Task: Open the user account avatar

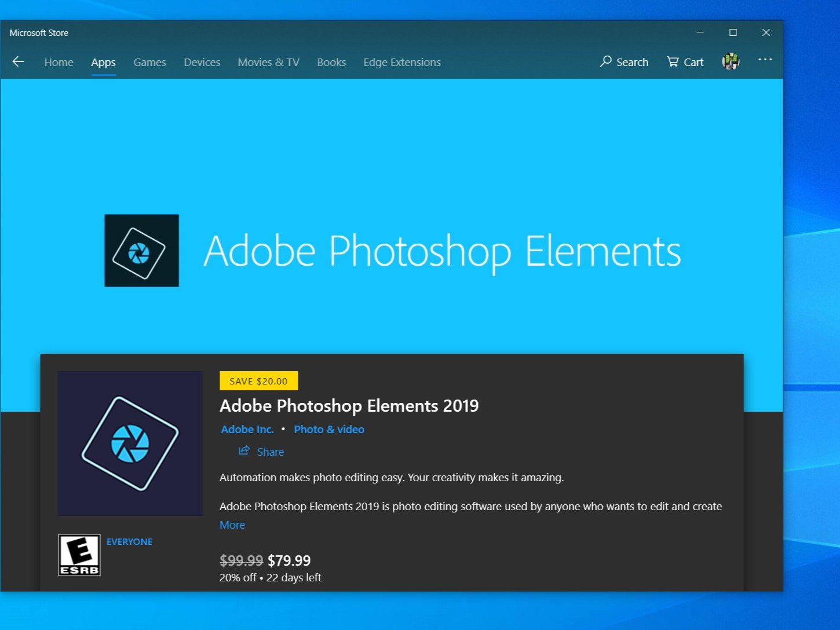Action: click(x=731, y=61)
